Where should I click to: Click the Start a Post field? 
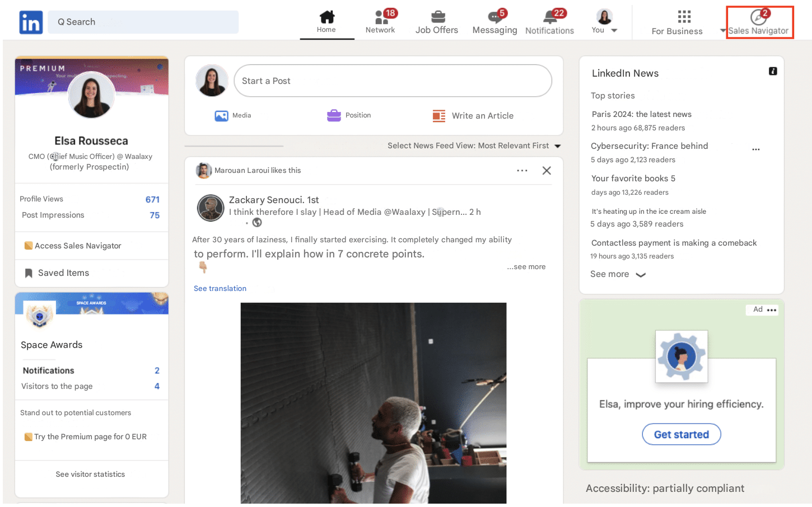393,81
